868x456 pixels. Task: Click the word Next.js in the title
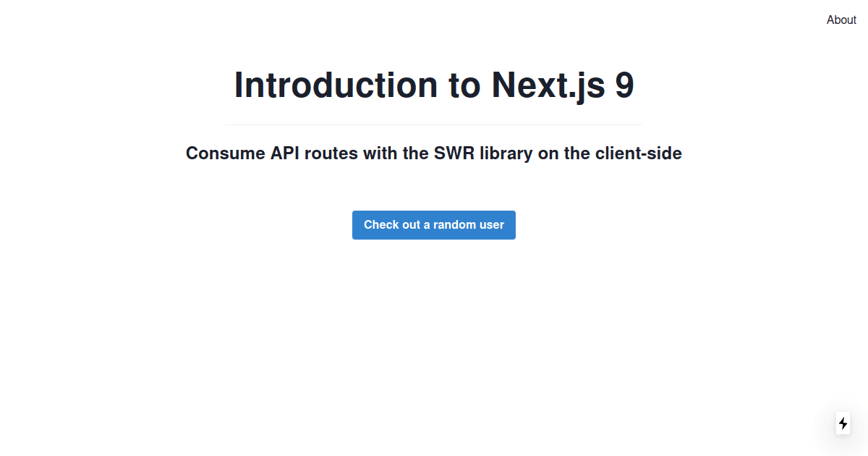click(x=548, y=85)
